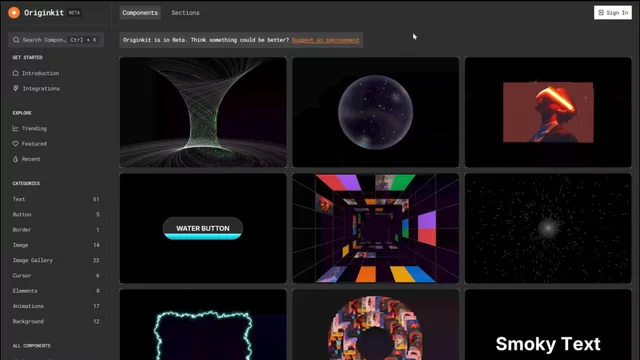640x360 pixels.
Task: Select the Text category
Action: pyautogui.click(x=56, y=199)
